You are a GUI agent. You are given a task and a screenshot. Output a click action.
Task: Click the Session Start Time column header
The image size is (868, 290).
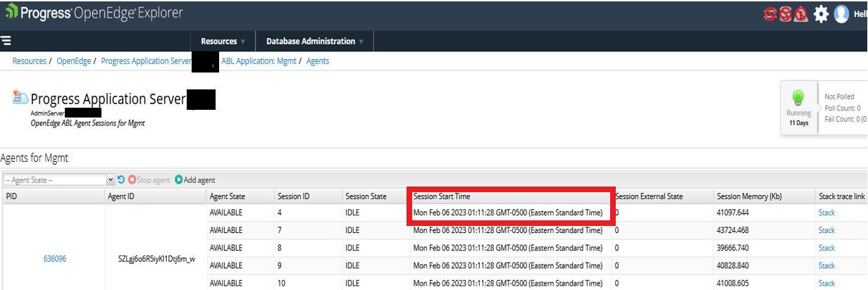tap(511, 196)
